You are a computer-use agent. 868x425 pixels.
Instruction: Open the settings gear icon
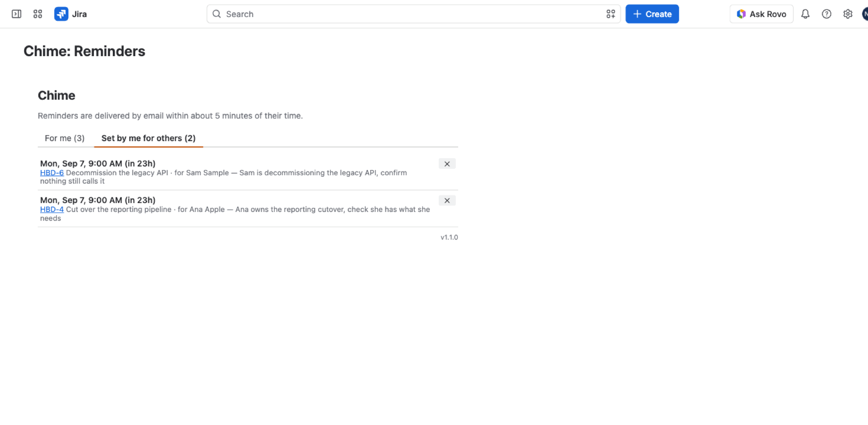848,14
